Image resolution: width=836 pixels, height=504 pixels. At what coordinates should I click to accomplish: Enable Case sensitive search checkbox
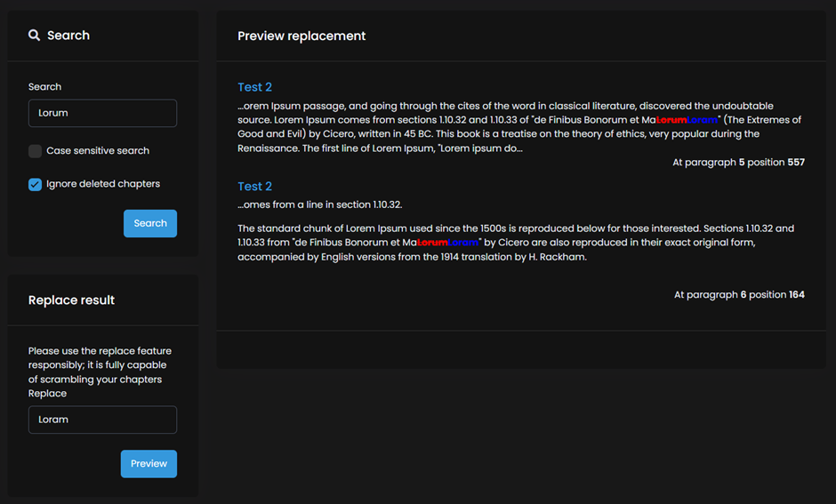click(x=36, y=151)
